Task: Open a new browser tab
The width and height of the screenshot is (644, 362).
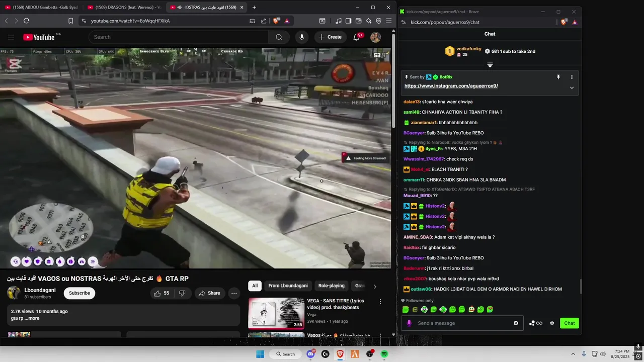Action: pos(254,8)
